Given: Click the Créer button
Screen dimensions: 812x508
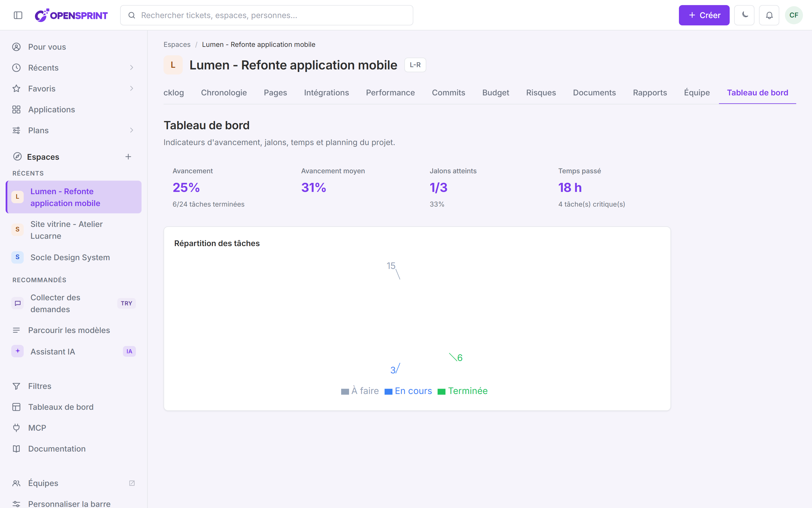Looking at the screenshot, I should [x=704, y=15].
